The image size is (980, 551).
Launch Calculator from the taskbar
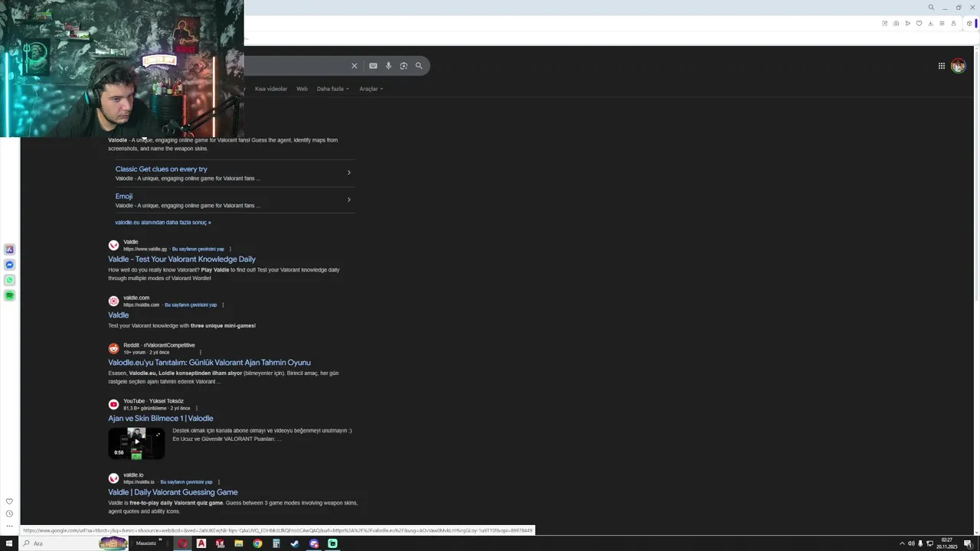pos(276,543)
